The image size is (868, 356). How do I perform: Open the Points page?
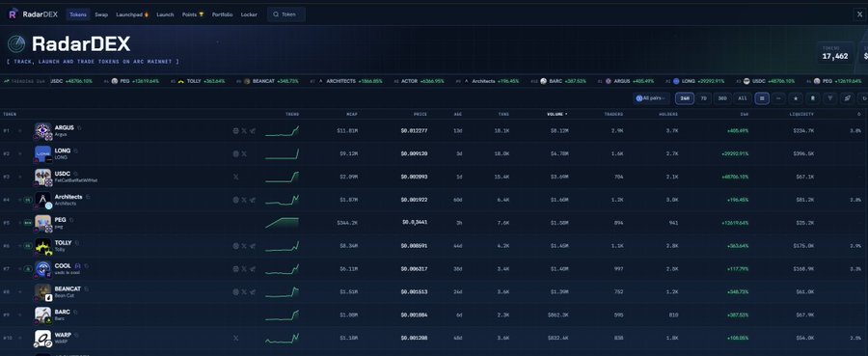(x=193, y=14)
